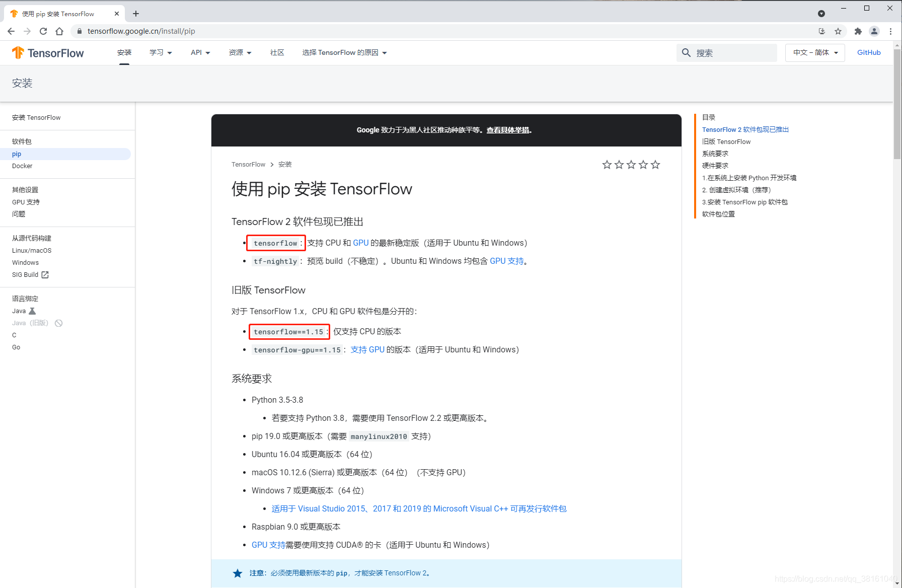Click the site padlock icon
The width and height of the screenshot is (902, 588).
click(79, 31)
